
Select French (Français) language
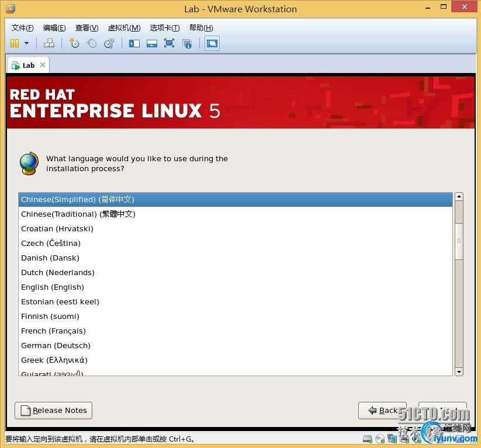(236, 331)
